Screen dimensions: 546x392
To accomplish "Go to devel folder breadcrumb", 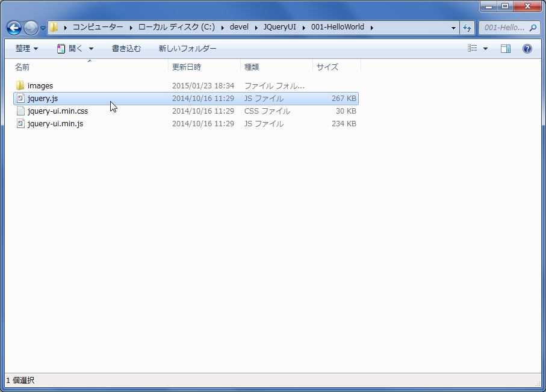I will [x=239, y=27].
